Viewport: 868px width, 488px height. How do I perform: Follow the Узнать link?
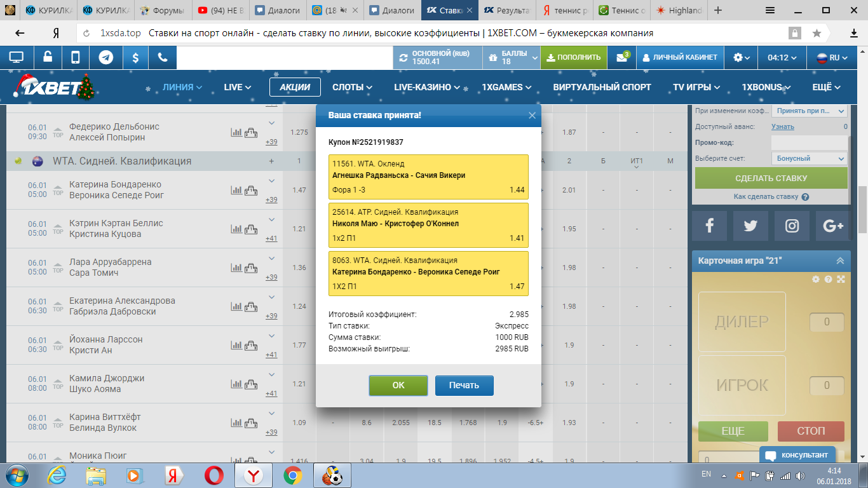[783, 126]
